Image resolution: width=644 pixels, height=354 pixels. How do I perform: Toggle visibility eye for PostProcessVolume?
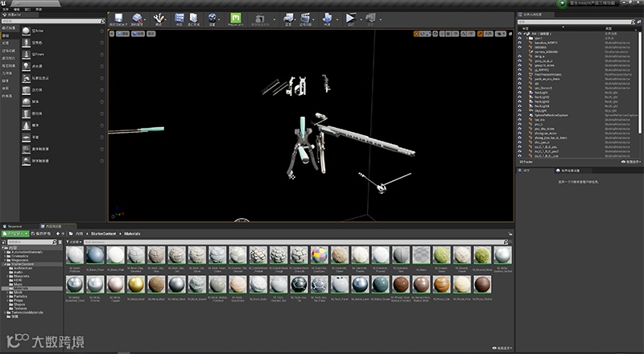519,74
